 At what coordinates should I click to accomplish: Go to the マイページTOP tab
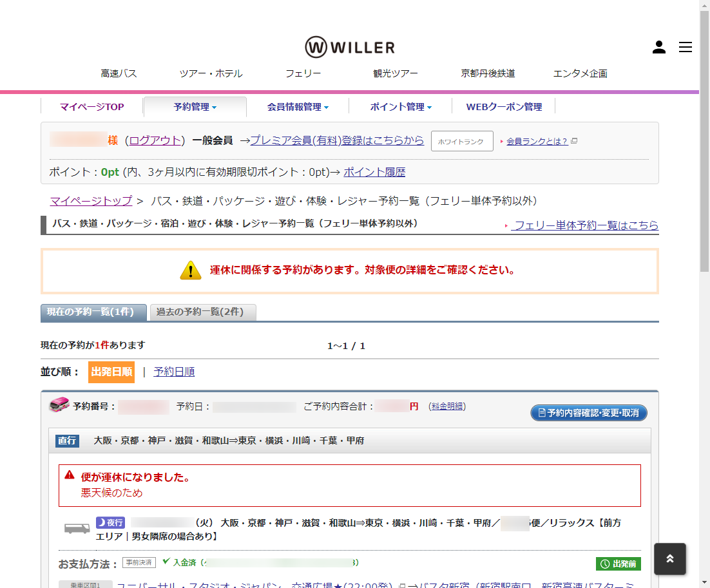coord(92,107)
